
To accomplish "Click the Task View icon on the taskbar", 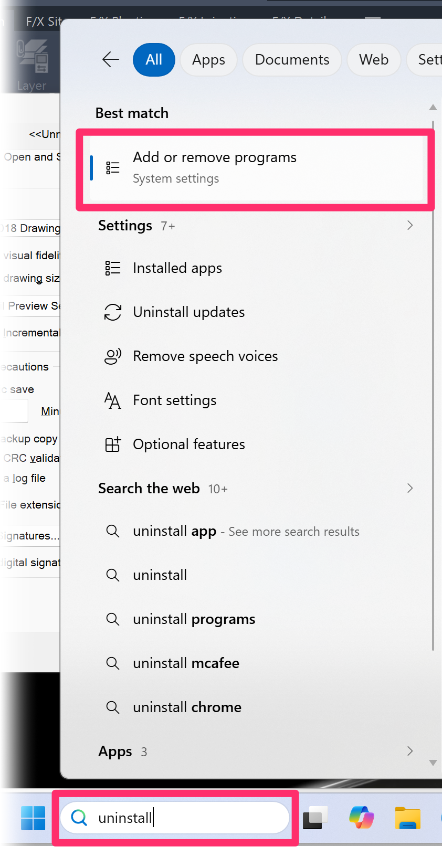I will point(314,817).
